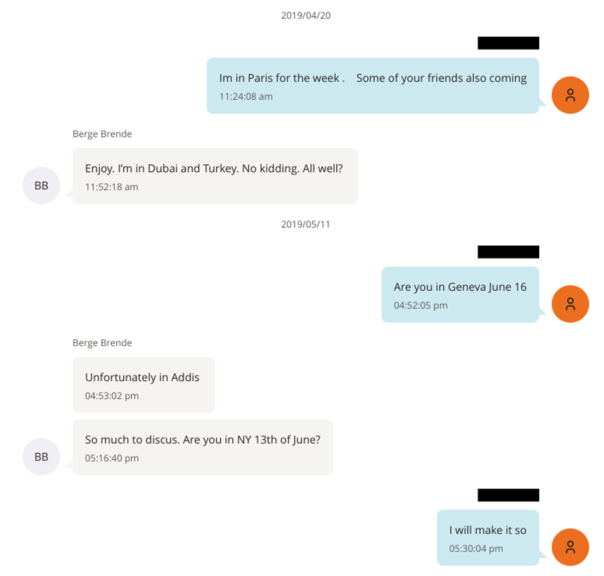The width and height of the screenshot is (604, 576).
Task: Click the redacted sender name above the Paris message
Action: 508,43
